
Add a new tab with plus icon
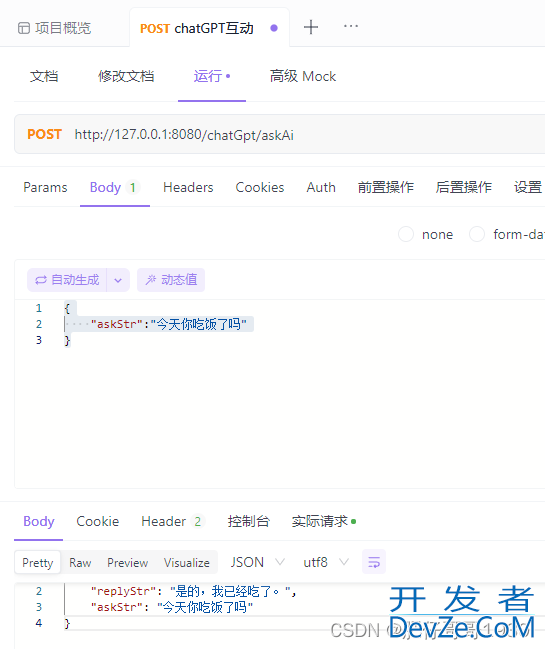(311, 27)
